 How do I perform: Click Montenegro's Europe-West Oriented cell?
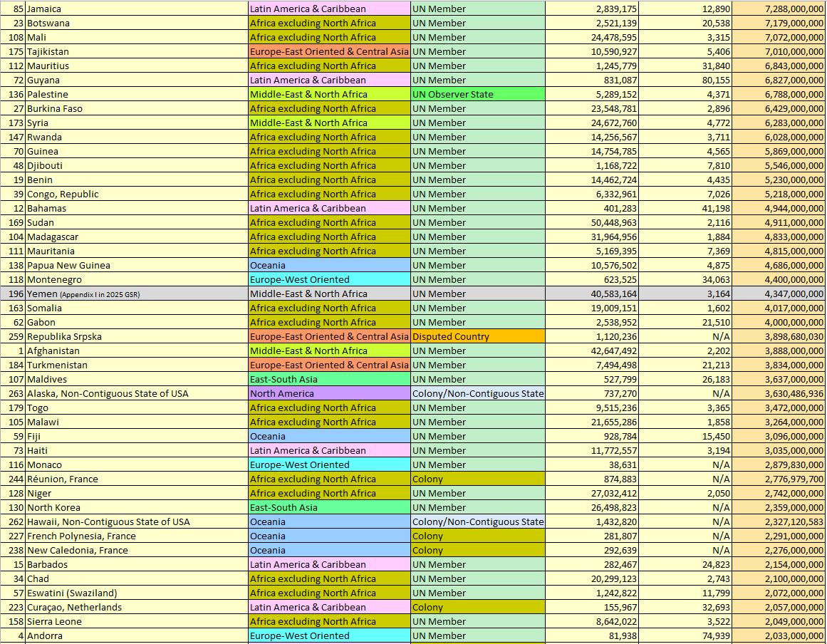[329, 279]
